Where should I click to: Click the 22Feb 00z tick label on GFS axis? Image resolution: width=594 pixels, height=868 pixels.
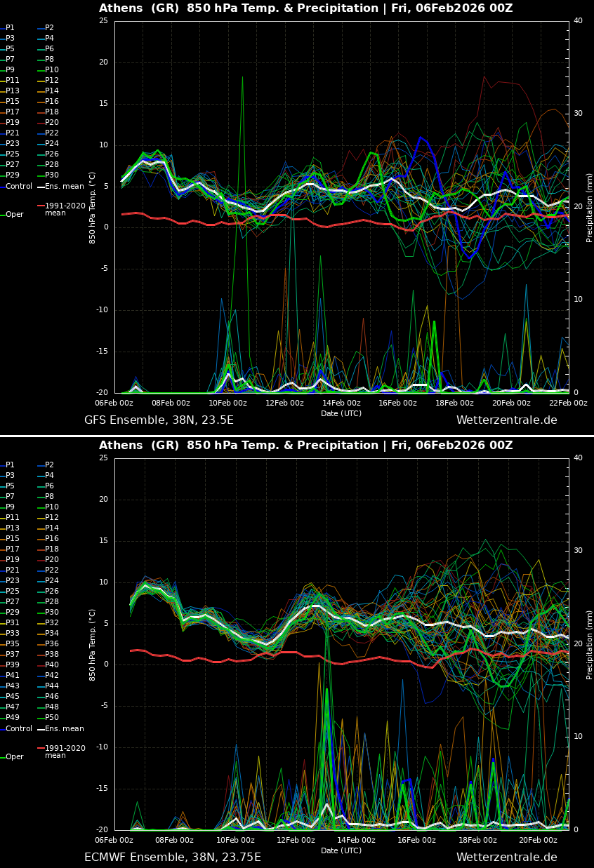pyautogui.click(x=567, y=403)
